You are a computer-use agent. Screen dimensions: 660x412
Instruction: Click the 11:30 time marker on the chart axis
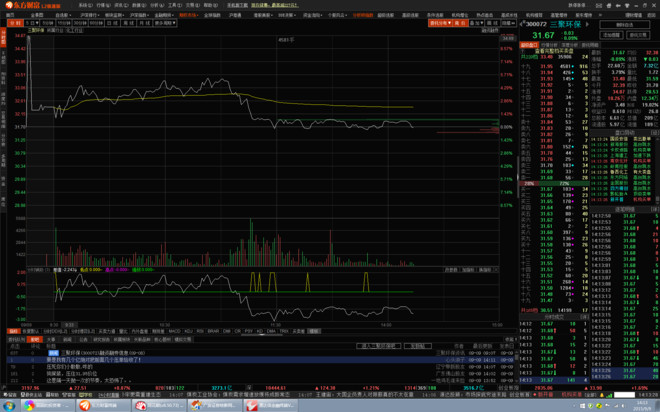click(275, 325)
